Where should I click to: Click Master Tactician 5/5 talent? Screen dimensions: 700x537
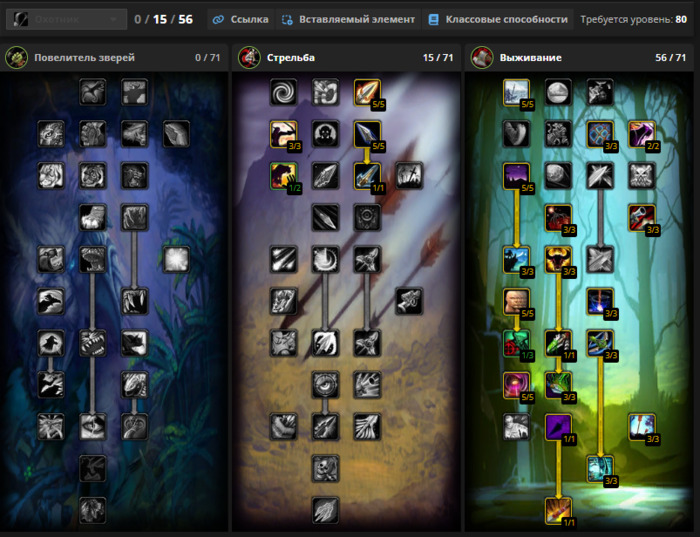(517, 385)
